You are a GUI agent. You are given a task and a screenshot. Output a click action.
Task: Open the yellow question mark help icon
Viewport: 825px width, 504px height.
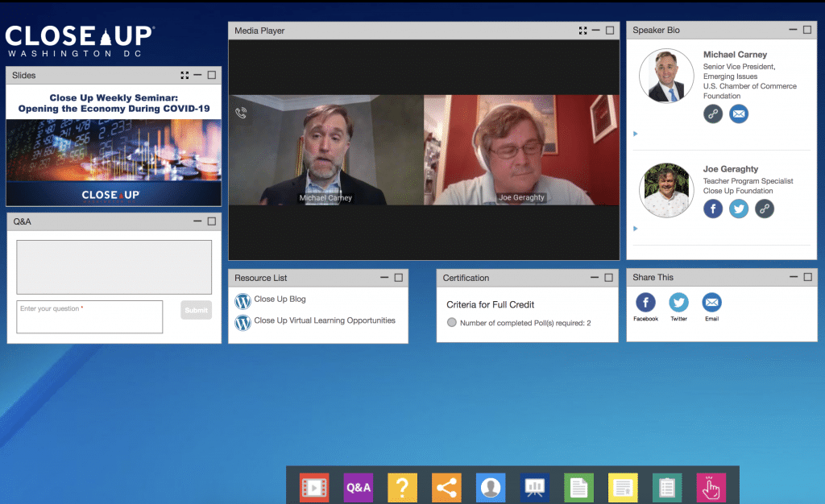click(x=403, y=488)
